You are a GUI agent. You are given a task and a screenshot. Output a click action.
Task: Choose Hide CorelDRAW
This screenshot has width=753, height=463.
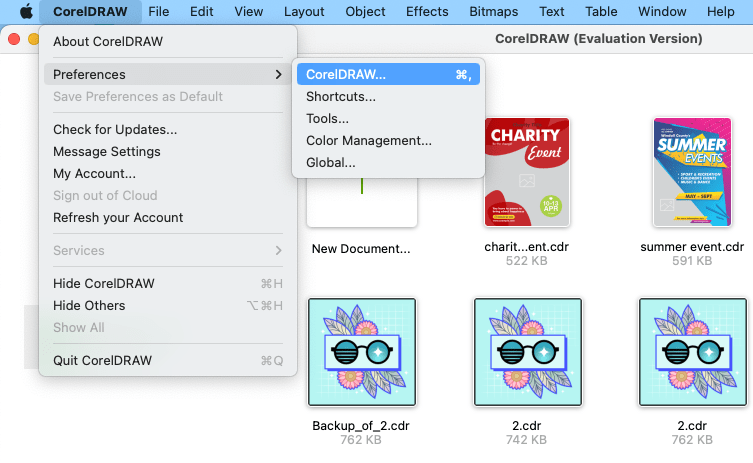point(168,283)
